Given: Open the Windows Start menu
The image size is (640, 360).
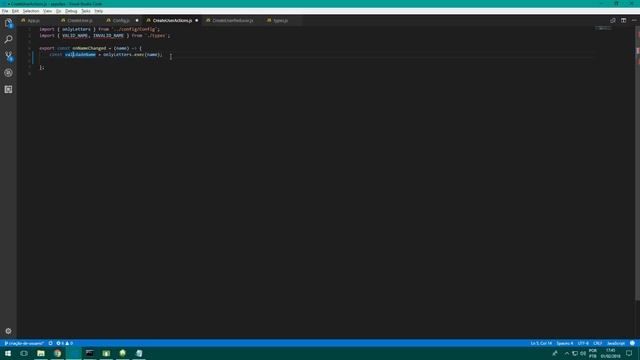Looking at the screenshot, I should [8, 353].
